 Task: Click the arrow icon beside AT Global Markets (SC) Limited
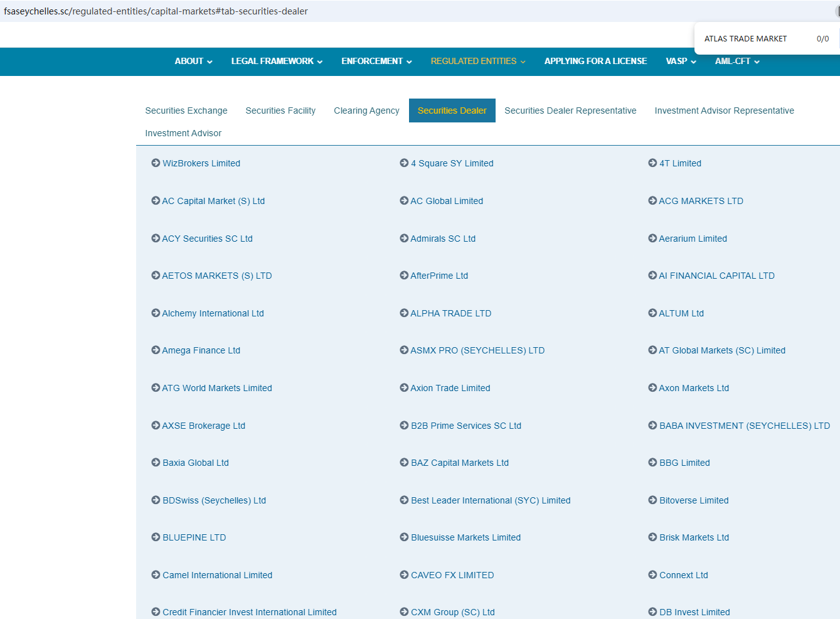(x=652, y=350)
